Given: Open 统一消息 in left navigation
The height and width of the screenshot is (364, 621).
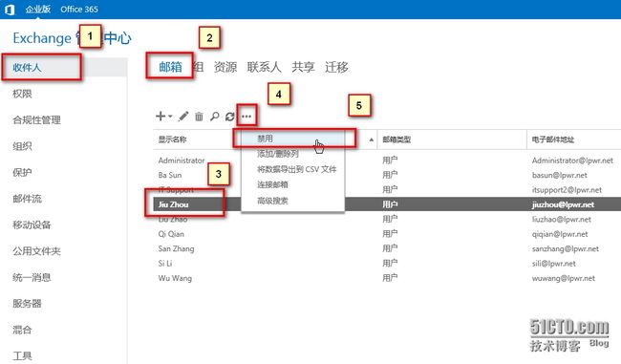Looking at the screenshot, I should pos(32,277).
